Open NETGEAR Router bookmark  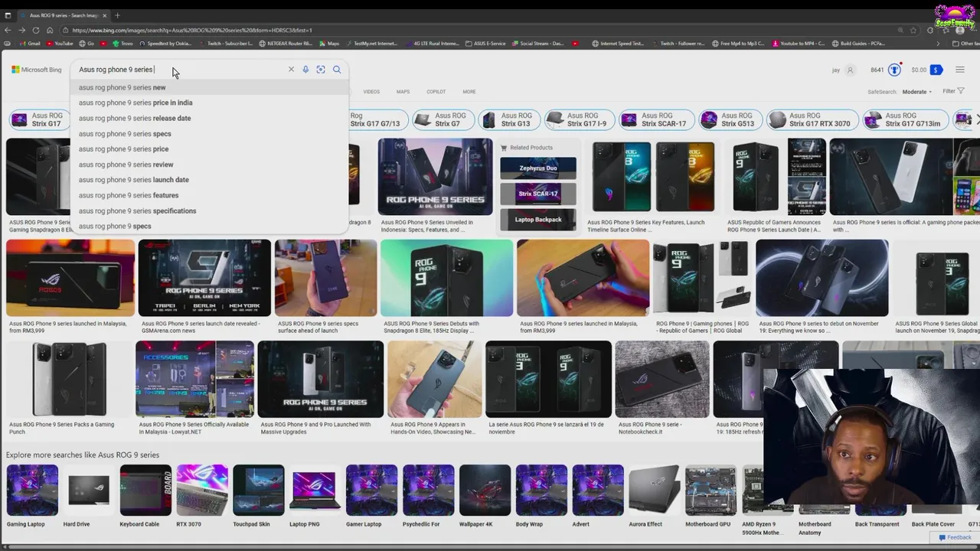(285, 44)
